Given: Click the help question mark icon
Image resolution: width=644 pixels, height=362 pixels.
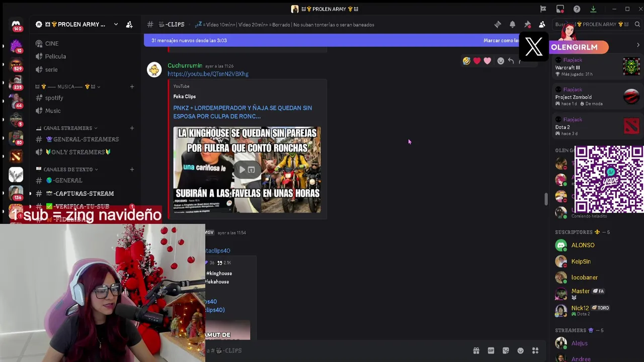Looking at the screenshot, I should pos(577,9).
